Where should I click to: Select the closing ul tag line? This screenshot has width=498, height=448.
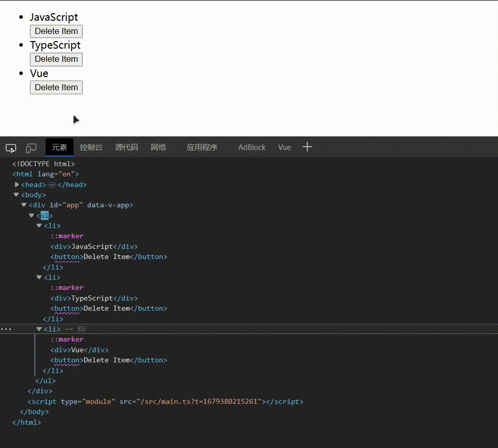(x=46, y=381)
